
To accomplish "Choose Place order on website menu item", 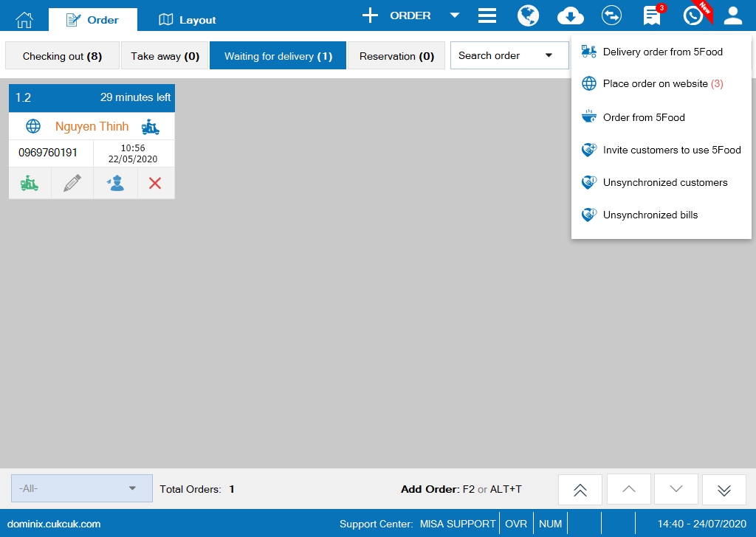I will [x=662, y=84].
